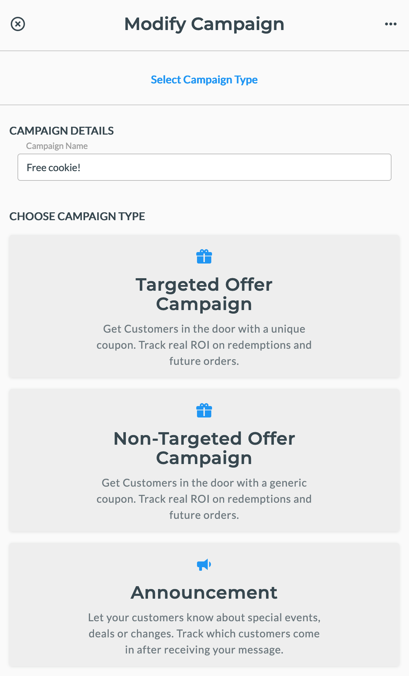Select the Select Campaign Type step

[204, 80]
